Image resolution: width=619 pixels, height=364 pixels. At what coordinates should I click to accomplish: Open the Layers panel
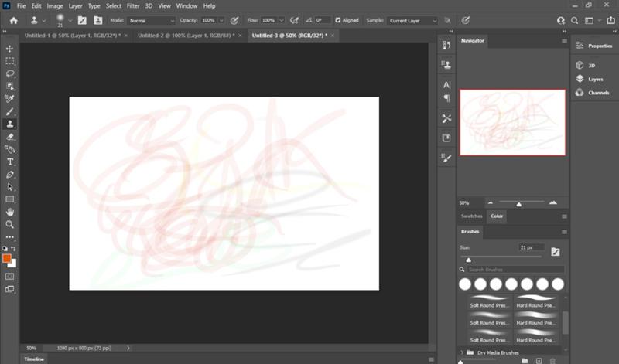point(590,79)
